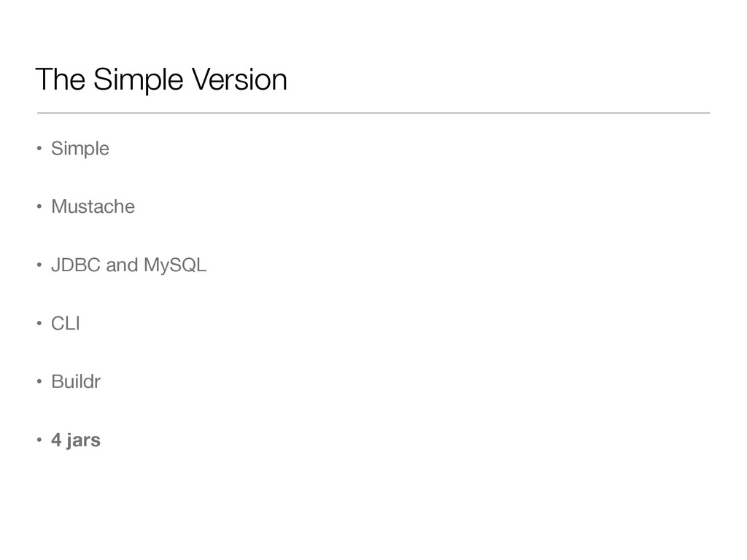This screenshot has height=560, width=747.
Task: Click the slide title 'The Simple Version'
Action: [x=161, y=79]
